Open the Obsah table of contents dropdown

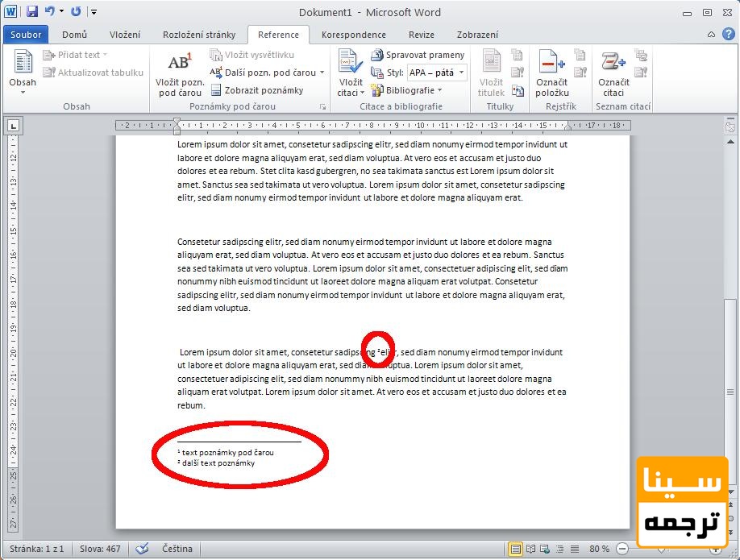[23, 73]
